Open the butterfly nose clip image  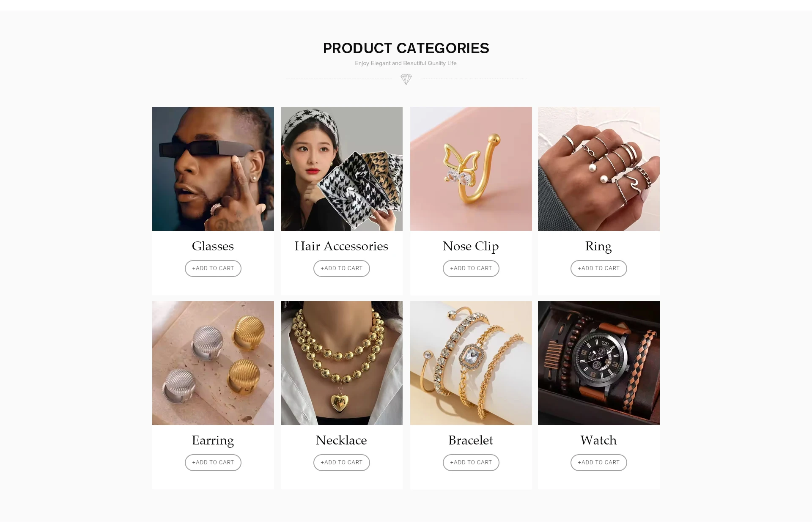pyautogui.click(x=471, y=169)
